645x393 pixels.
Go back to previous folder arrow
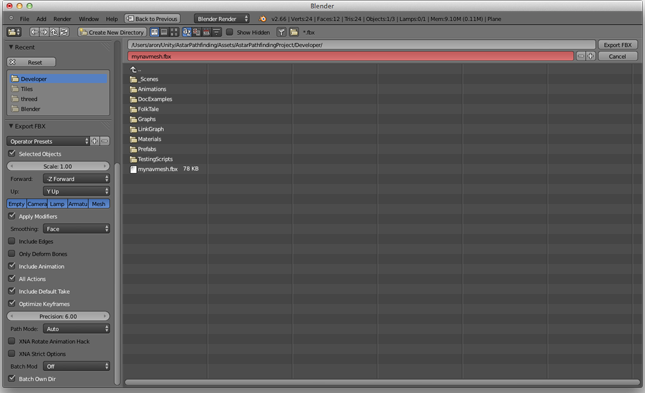pos(34,32)
